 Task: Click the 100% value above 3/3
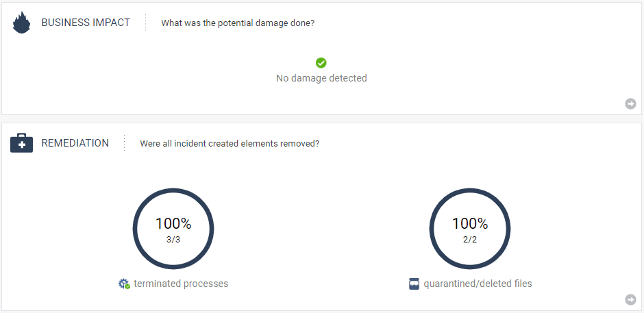173,223
